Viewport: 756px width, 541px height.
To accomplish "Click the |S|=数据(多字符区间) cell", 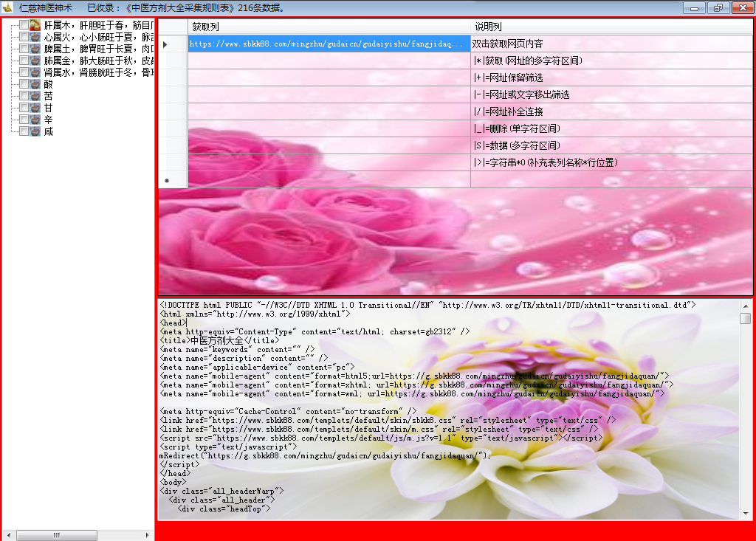I will [611, 145].
